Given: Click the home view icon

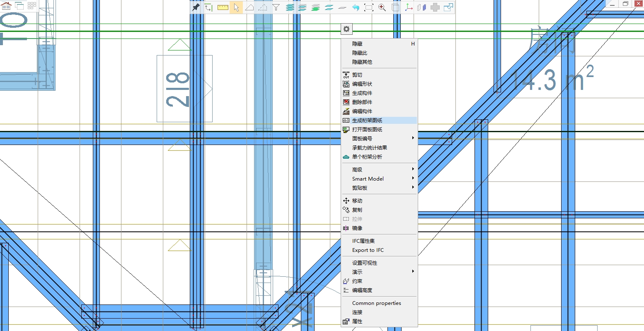Looking at the screenshot, I should click(x=6, y=5).
